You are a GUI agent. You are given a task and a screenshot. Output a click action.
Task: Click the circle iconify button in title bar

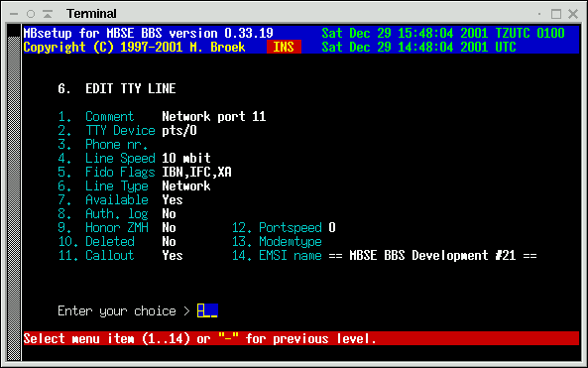[31, 14]
